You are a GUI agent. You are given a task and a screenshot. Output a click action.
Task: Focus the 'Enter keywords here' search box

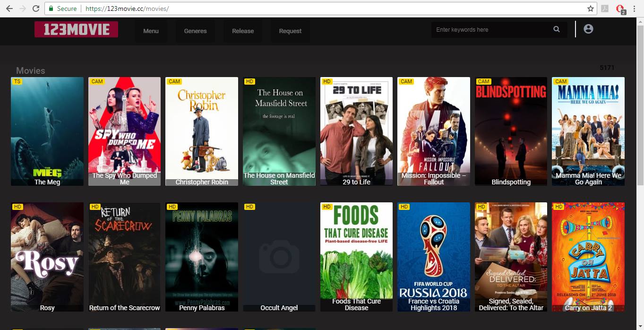[x=491, y=29]
